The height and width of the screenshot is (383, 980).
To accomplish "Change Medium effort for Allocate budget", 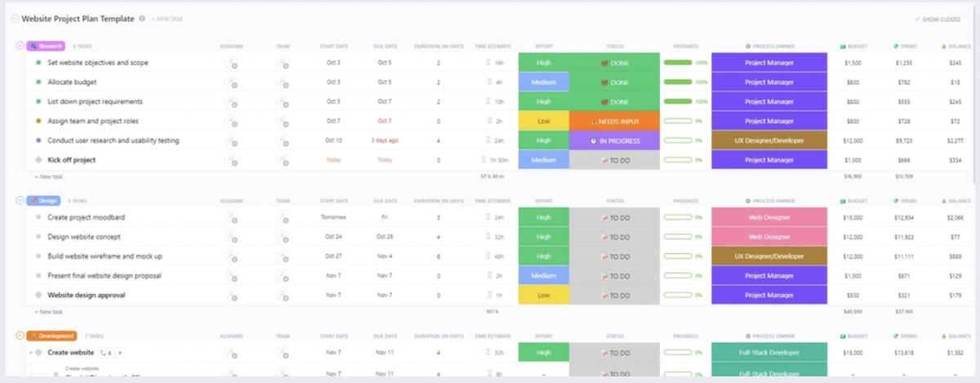I will point(544,82).
